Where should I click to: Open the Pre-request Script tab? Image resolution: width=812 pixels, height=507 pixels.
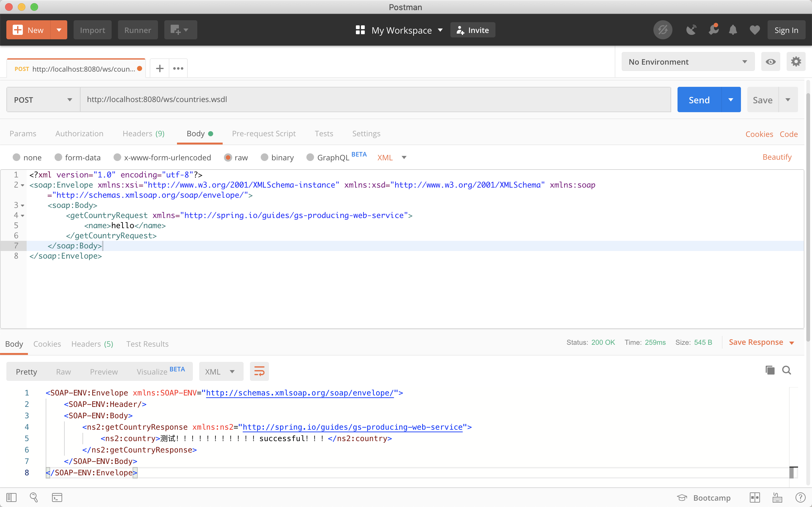click(264, 133)
